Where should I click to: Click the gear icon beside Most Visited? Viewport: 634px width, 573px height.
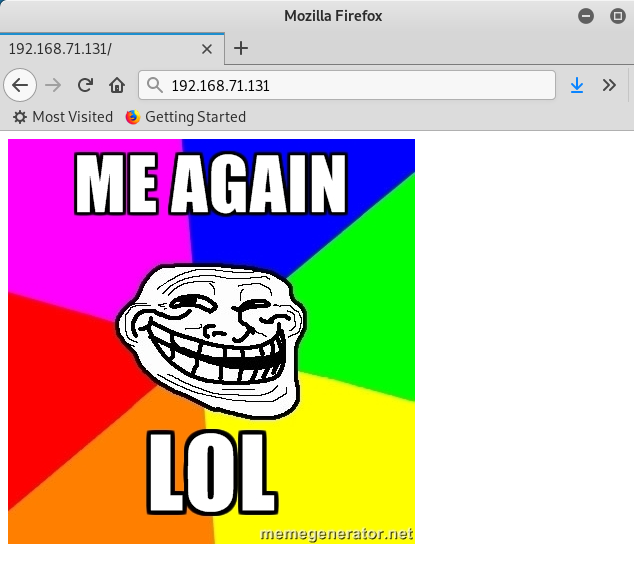coord(20,117)
